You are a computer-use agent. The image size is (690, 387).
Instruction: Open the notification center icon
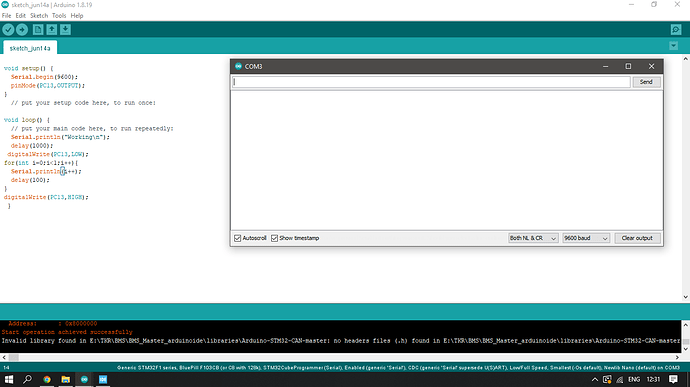tap(673, 380)
